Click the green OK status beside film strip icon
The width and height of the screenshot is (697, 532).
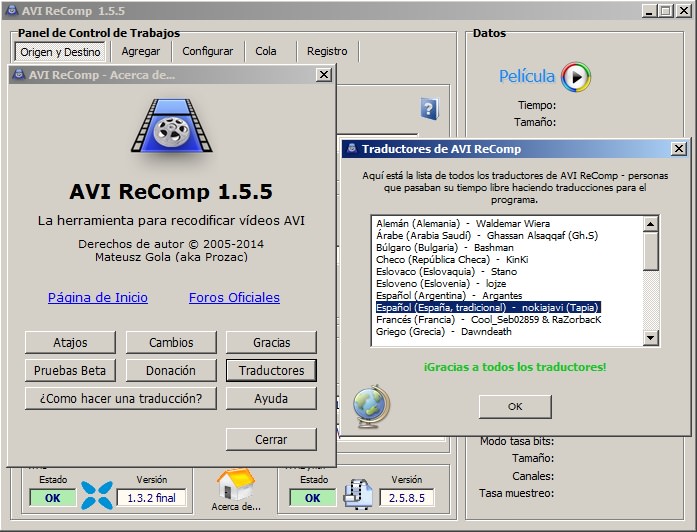tap(312, 498)
